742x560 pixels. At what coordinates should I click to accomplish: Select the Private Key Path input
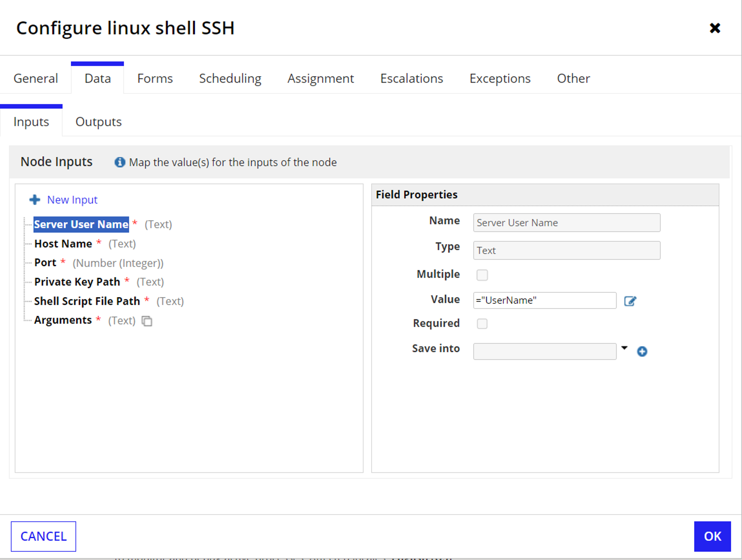tap(77, 282)
